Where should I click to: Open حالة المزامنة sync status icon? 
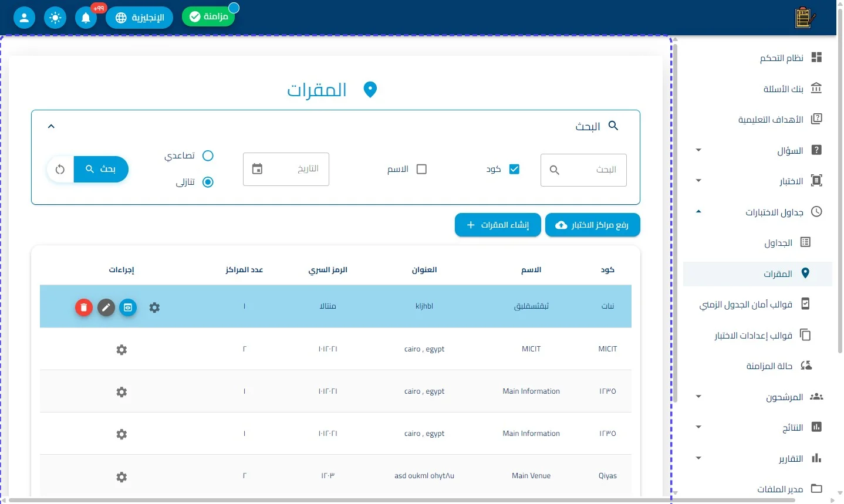coord(806,366)
